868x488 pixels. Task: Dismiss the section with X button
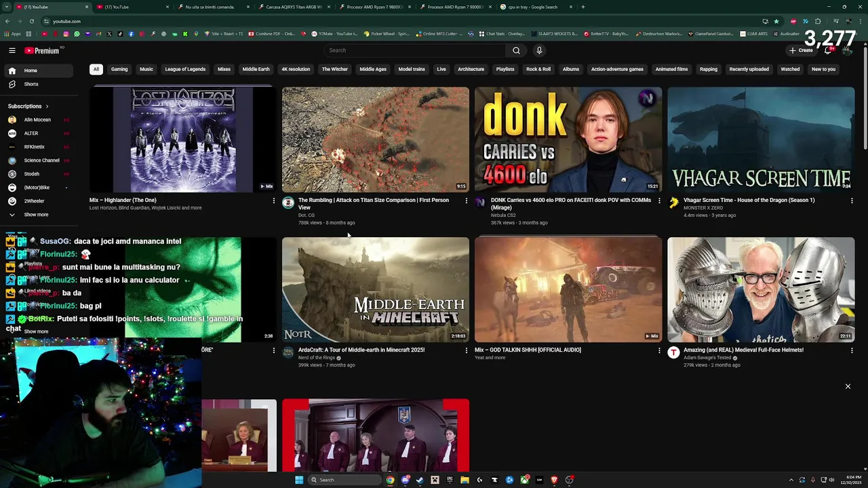click(848, 386)
